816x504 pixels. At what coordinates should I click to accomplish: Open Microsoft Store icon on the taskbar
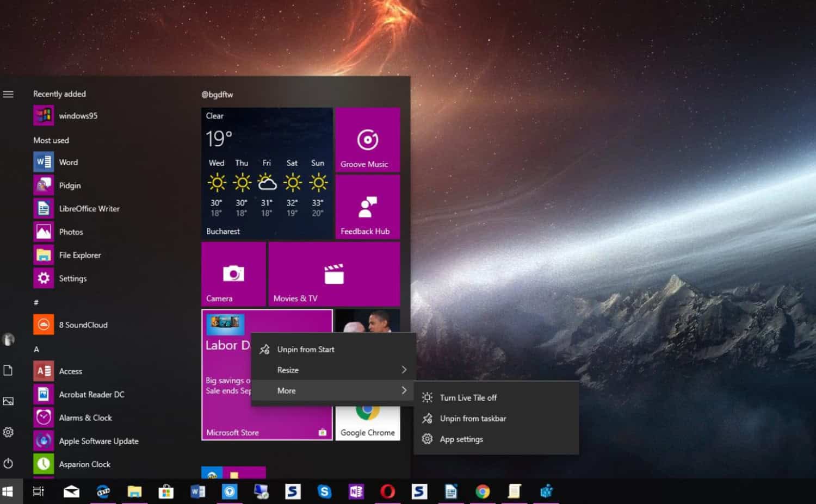click(166, 491)
